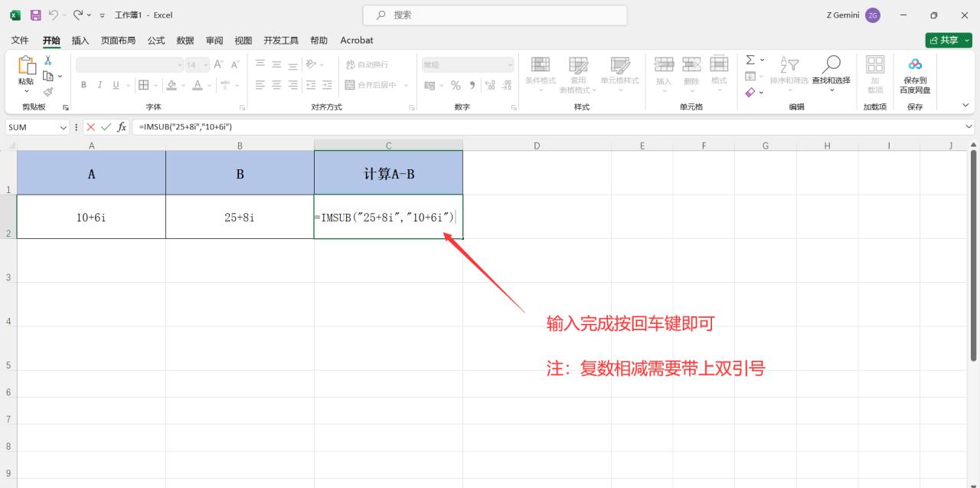Switch to the Insert (插入) tab
Image resolution: width=980 pixels, height=488 pixels.
[x=80, y=40]
